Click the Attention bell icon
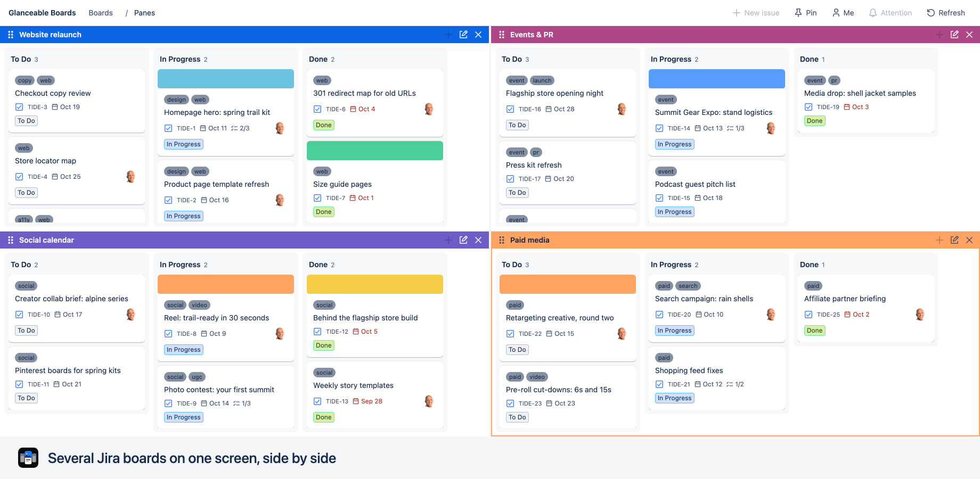The height and width of the screenshot is (479, 980). coord(873,13)
